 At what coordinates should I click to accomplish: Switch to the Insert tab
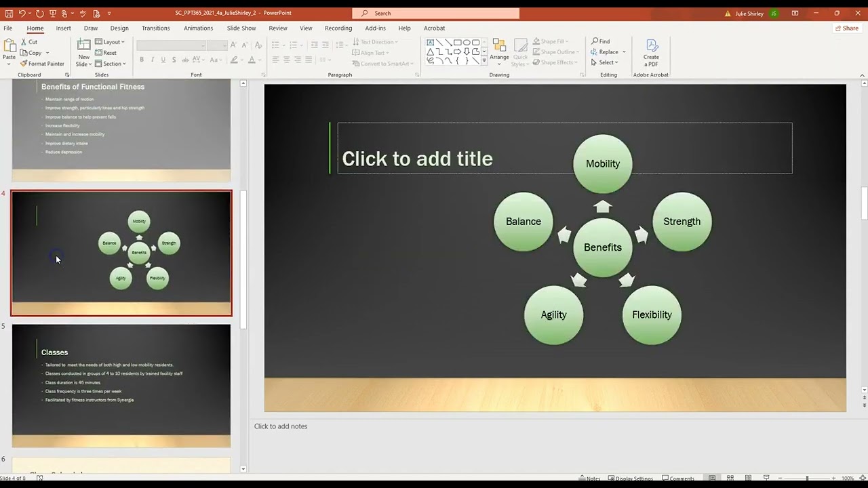pyautogui.click(x=63, y=28)
